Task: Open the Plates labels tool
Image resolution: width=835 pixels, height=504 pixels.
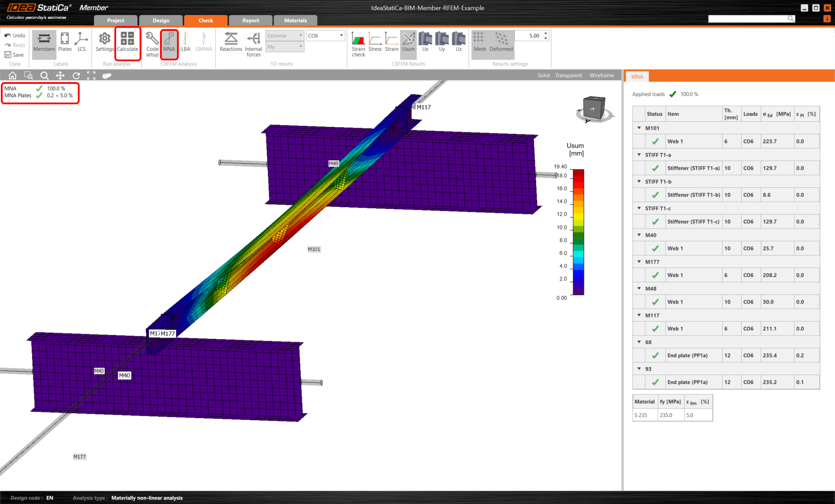Action: point(64,42)
